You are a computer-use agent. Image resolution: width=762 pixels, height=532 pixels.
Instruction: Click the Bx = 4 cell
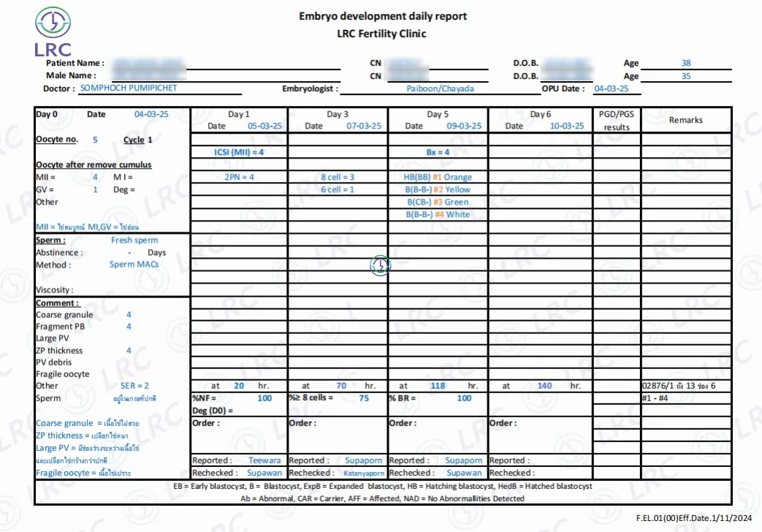click(x=438, y=152)
